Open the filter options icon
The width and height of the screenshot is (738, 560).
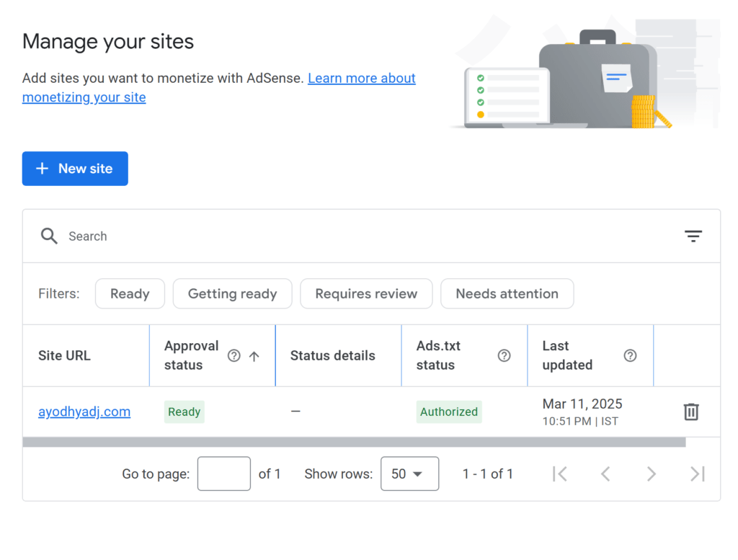point(693,236)
